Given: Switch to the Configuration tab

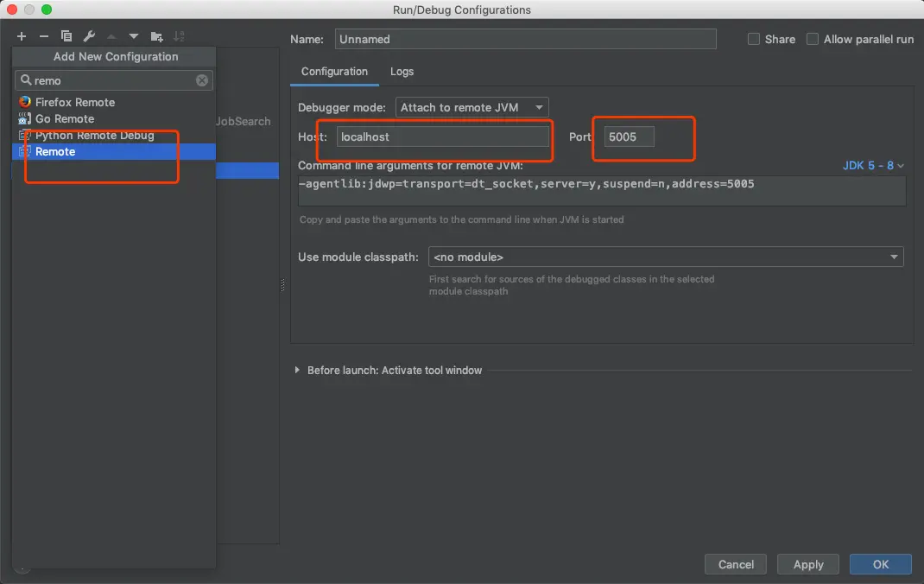Looking at the screenshot, I should pos(334,72).
